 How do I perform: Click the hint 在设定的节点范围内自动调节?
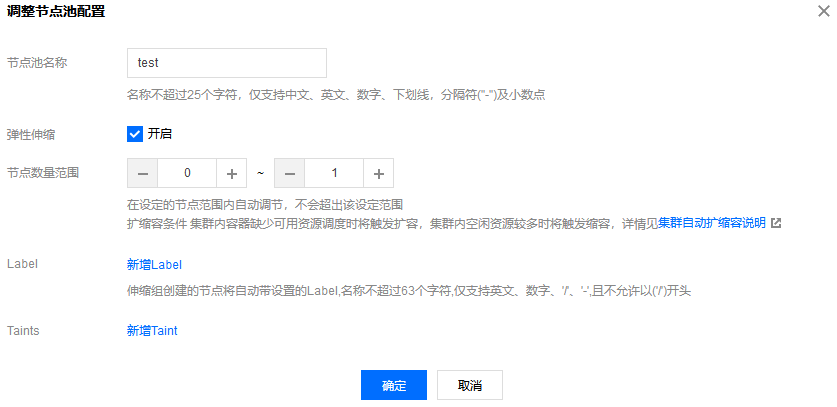(x=264, y=205)
